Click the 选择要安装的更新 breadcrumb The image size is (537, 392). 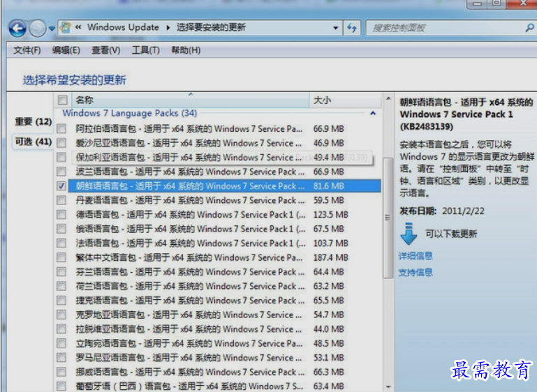point(211,27)
